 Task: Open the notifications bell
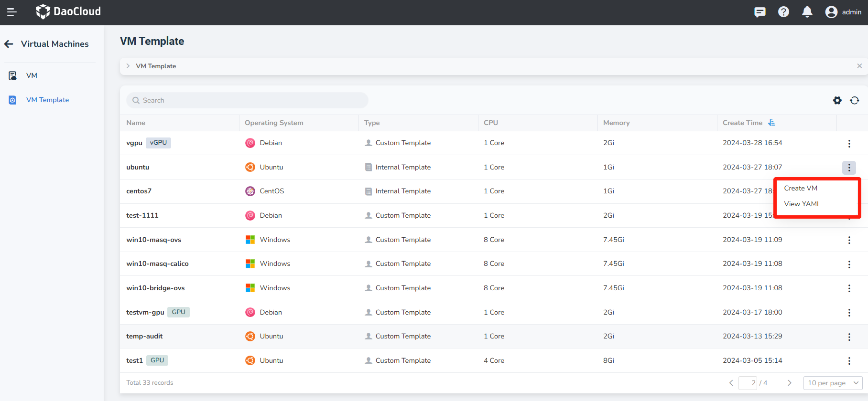pyautogui.click(x=807, y=12)
